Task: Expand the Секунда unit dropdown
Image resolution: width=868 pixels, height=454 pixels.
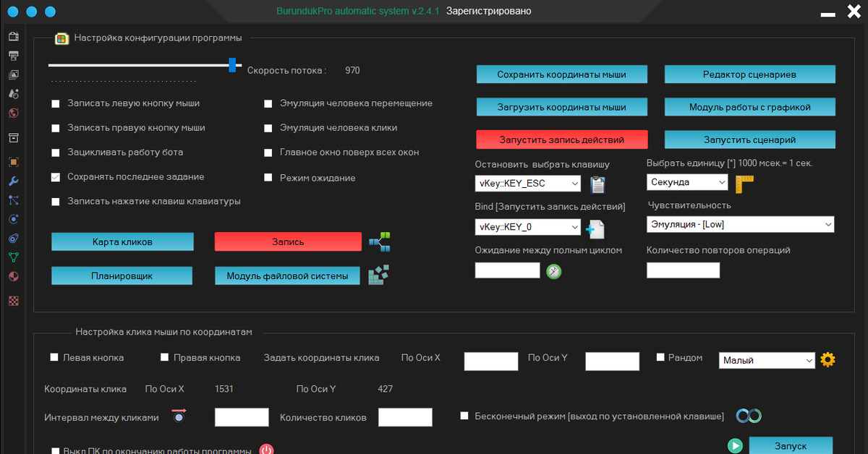Action: click(687, 182)
